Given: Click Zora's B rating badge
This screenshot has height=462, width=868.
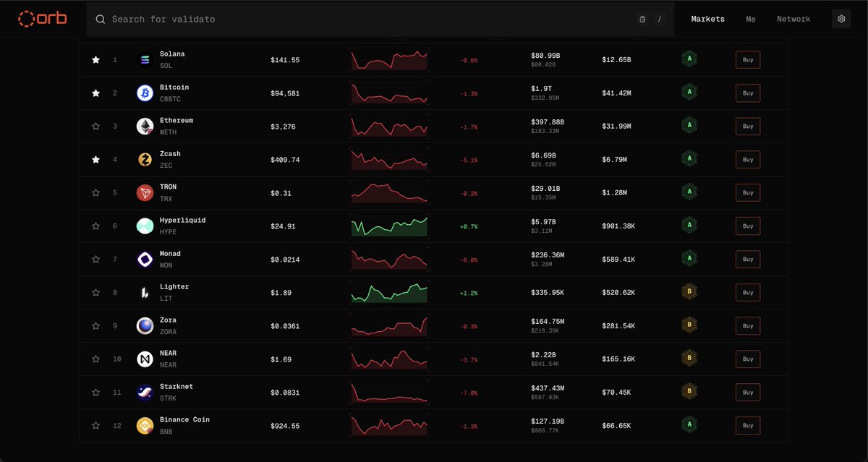Looking at the screenshot, I should click(689, 325).
